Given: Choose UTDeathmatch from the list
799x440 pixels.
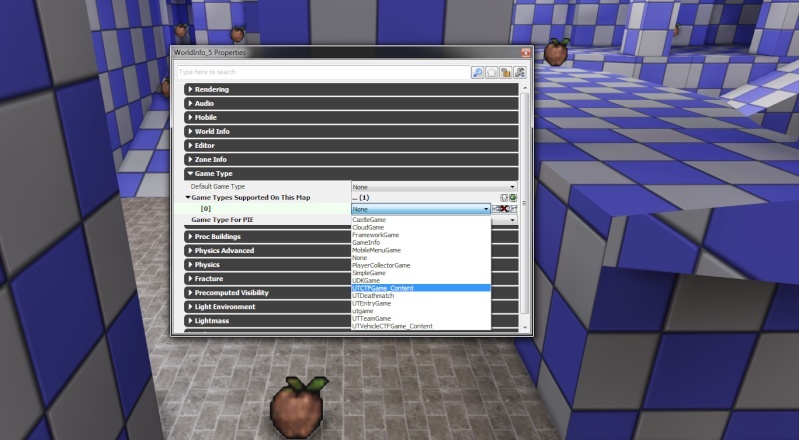Looking at the screenshot, I should pyautogui.click(x=421, y=296).
